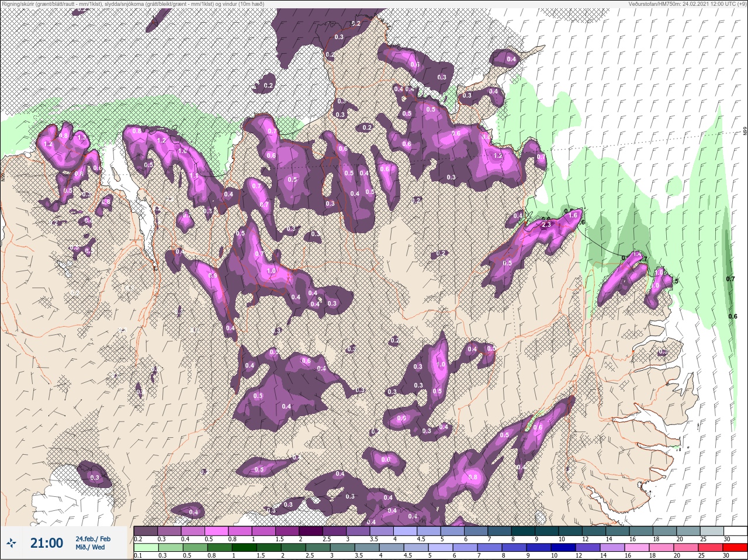Image resolution: width=748 pixels, height=560 pixels.
Task: Click the 21:00 forecast time label
Action: [x=47, y=543]
